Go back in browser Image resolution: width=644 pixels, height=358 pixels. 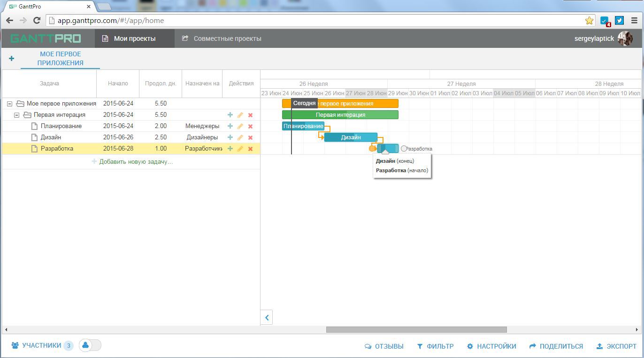(x=9, y=21)
